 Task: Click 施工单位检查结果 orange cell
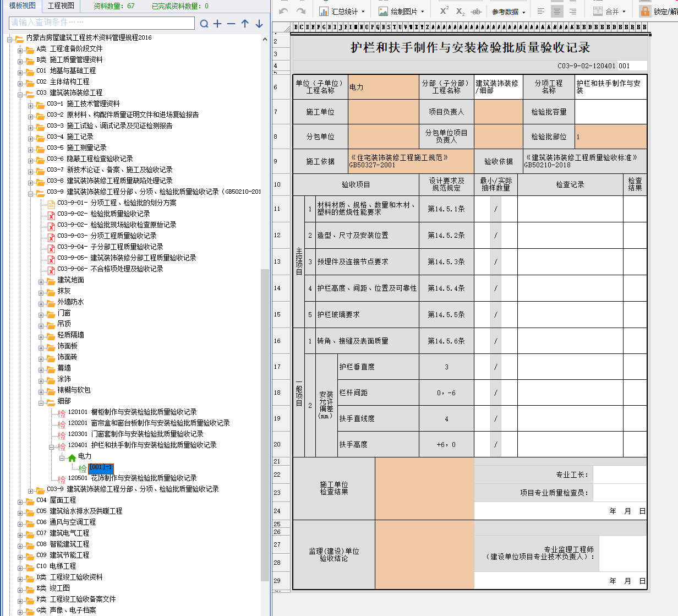point(424,488)
